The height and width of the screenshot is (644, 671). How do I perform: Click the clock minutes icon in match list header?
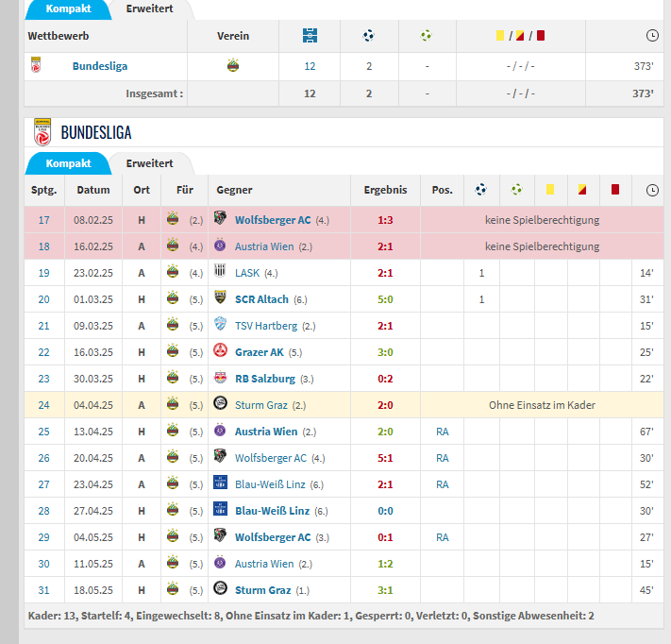(x=652, y=190)
